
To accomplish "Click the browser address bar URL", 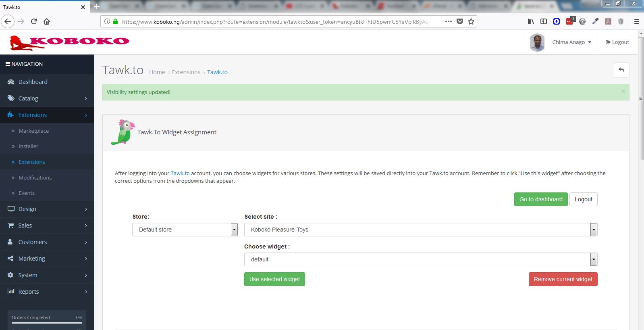I will pyautogui.click(x=275, y=22).
